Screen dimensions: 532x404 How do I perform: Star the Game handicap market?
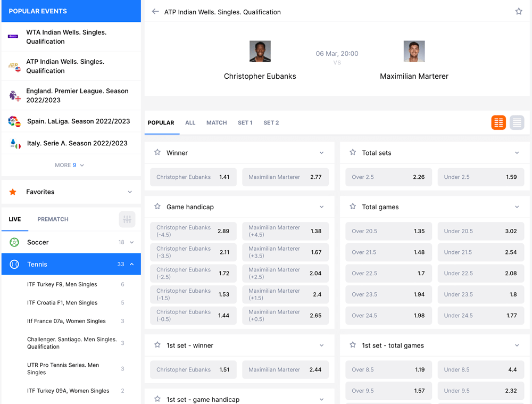pyautogui.click(x=157, y=207)
